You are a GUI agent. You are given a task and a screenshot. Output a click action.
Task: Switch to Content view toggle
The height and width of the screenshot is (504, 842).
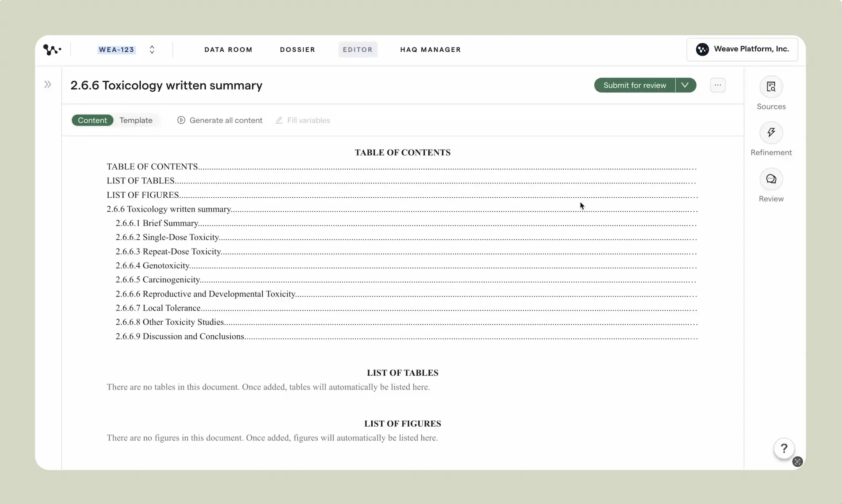pyautogui.click(x=92, y=120)
